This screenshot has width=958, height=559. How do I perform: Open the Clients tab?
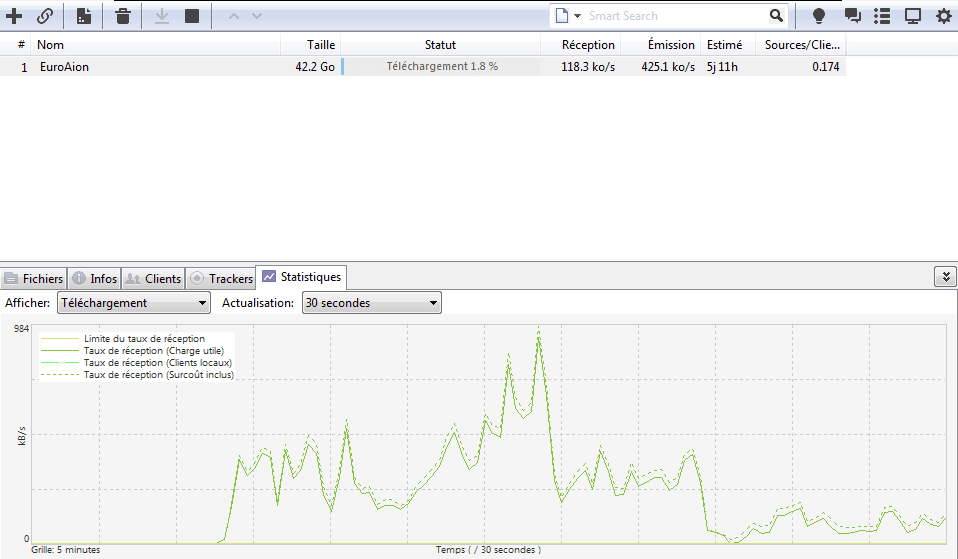click(153, 279)
